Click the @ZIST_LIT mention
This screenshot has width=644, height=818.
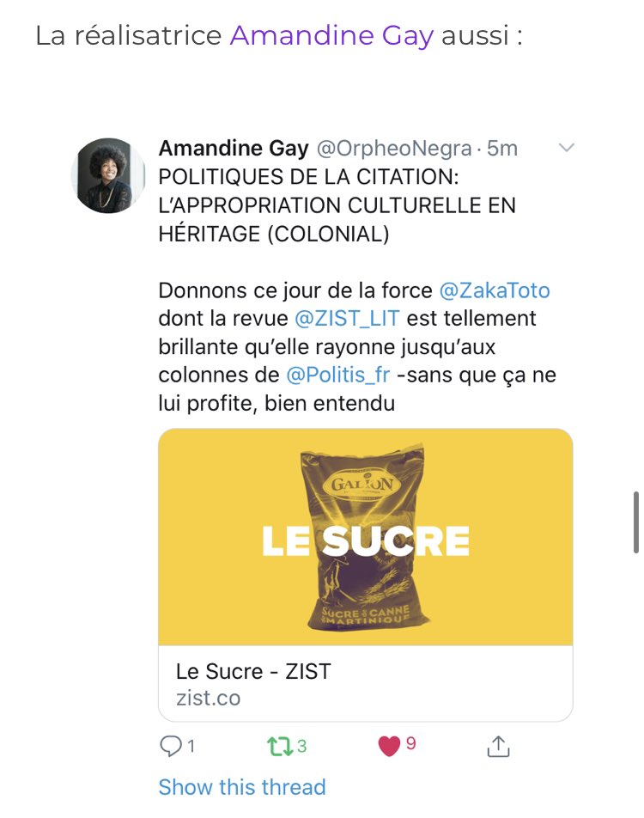(x=347, y=318)
